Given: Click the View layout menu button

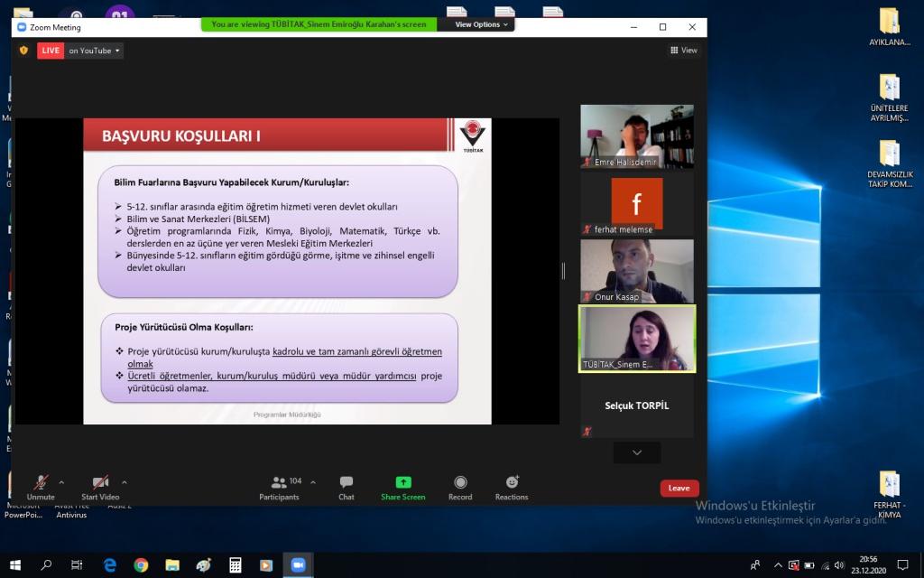Looking at the screenshot, I should point(683,51).
